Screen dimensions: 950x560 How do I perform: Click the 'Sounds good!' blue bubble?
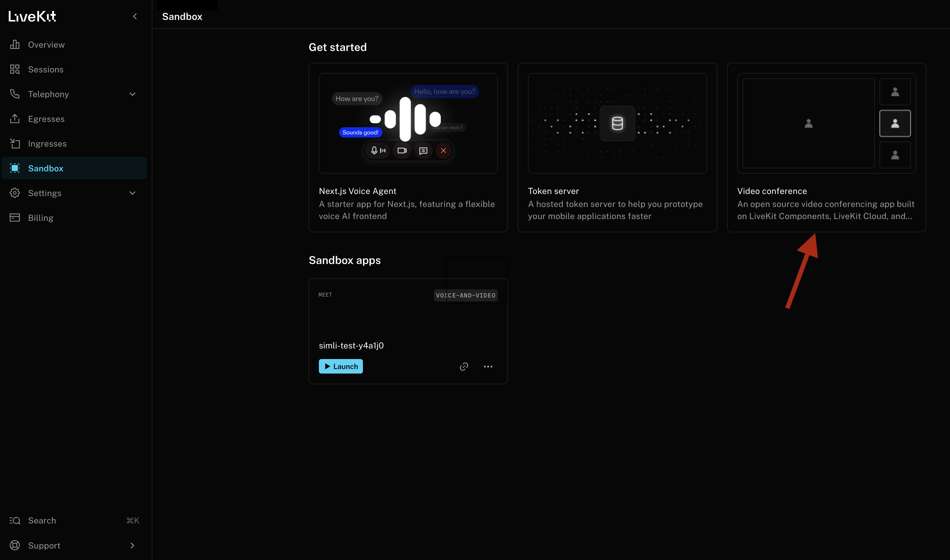(x=360, y=132)
